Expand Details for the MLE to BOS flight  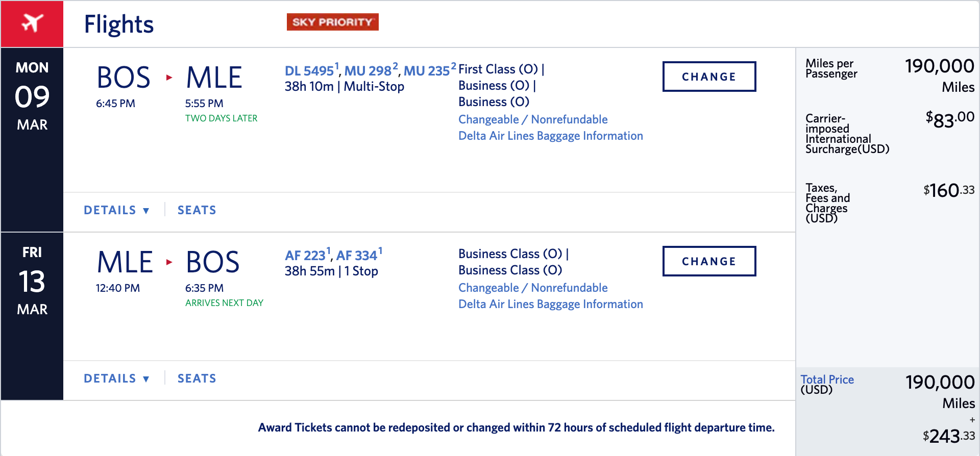pyautogui.click(x=116, y=378)
